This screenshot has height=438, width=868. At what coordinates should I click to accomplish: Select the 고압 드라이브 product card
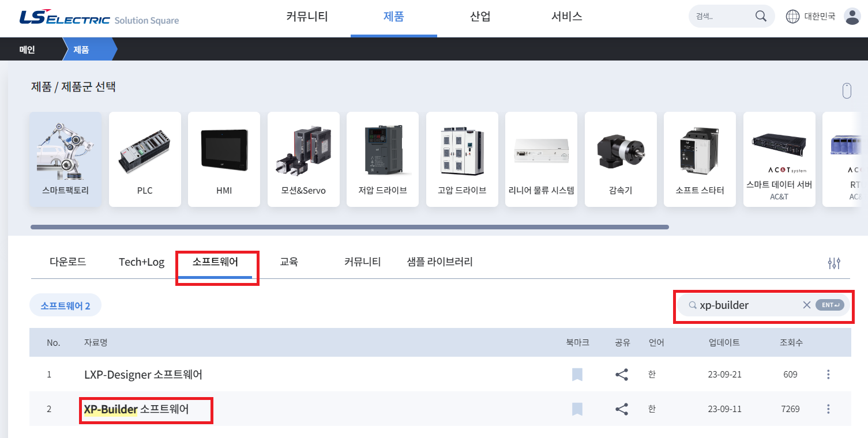[x=462, y=159]
